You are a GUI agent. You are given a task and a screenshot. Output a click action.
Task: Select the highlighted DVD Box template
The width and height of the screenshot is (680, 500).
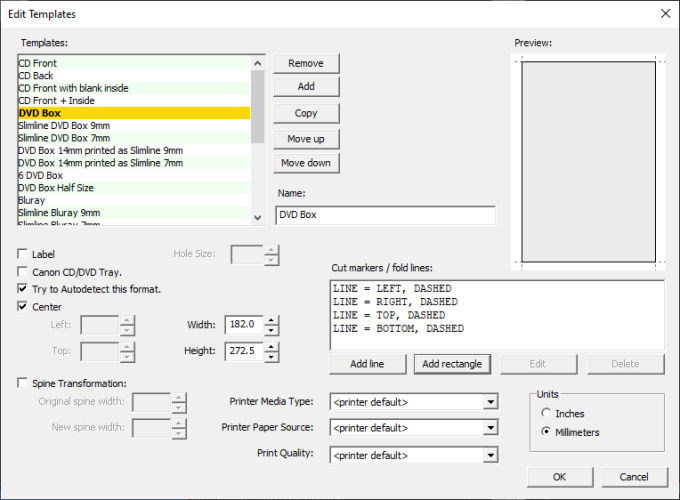point(134,113)
